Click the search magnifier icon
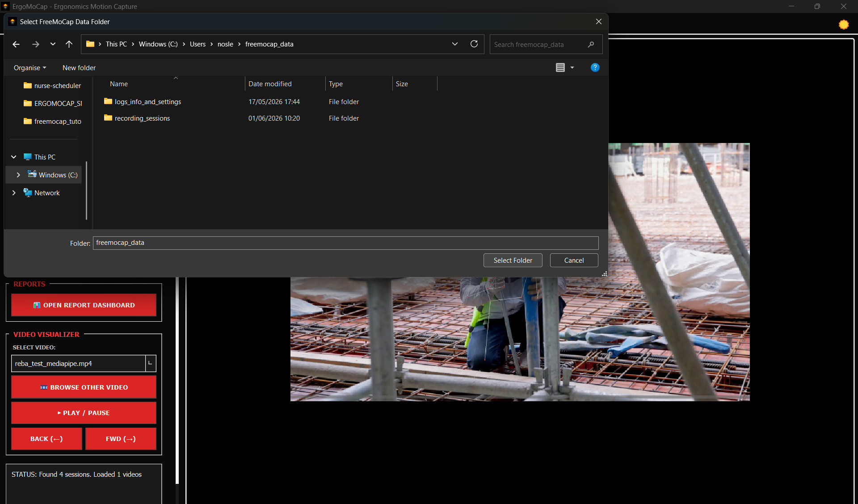Screen dimensions: 858x504 (591, 45)
